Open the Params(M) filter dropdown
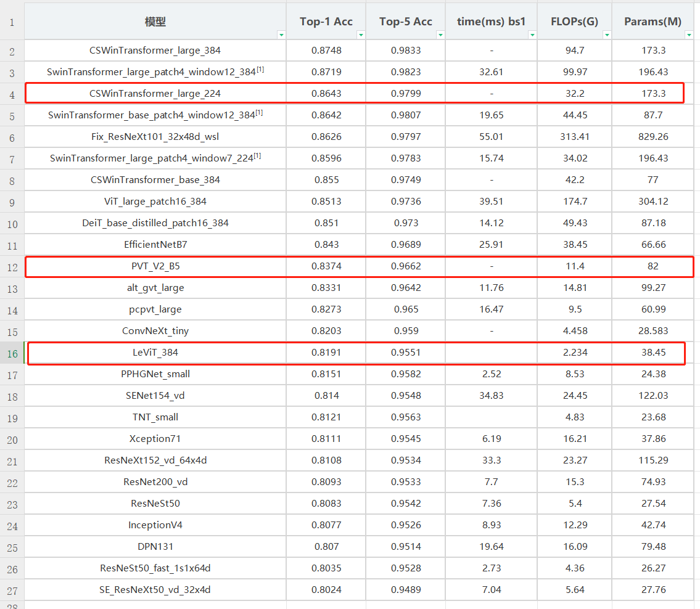The width and height of the screenshot is (700, 609). point(689,35)
